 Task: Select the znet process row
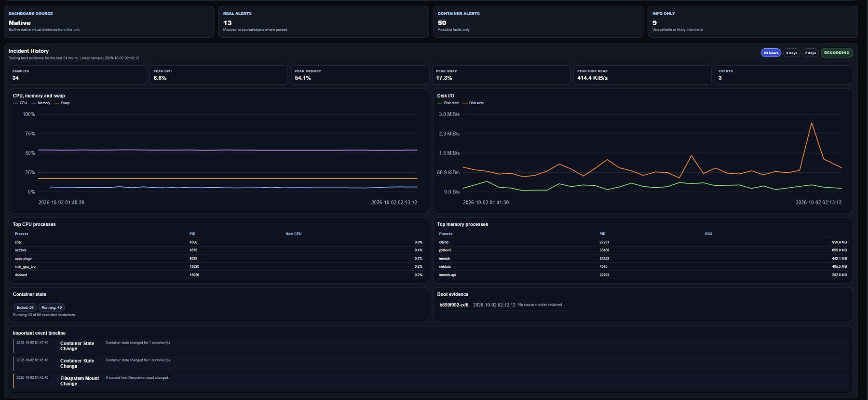tap(218, 242)
